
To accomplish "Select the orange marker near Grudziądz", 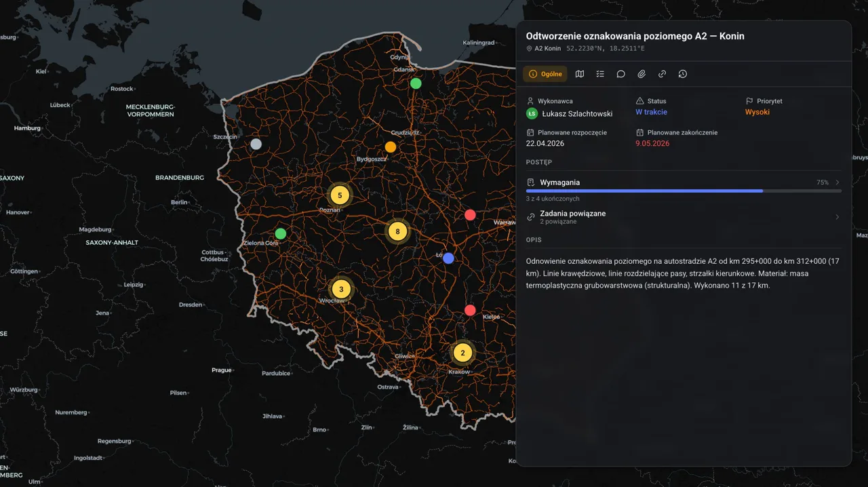I will pyautogui.click(x=391, y=147).
